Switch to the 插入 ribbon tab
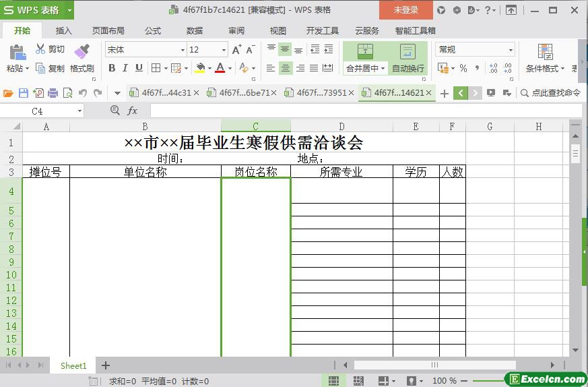 [x=64, y=31]
